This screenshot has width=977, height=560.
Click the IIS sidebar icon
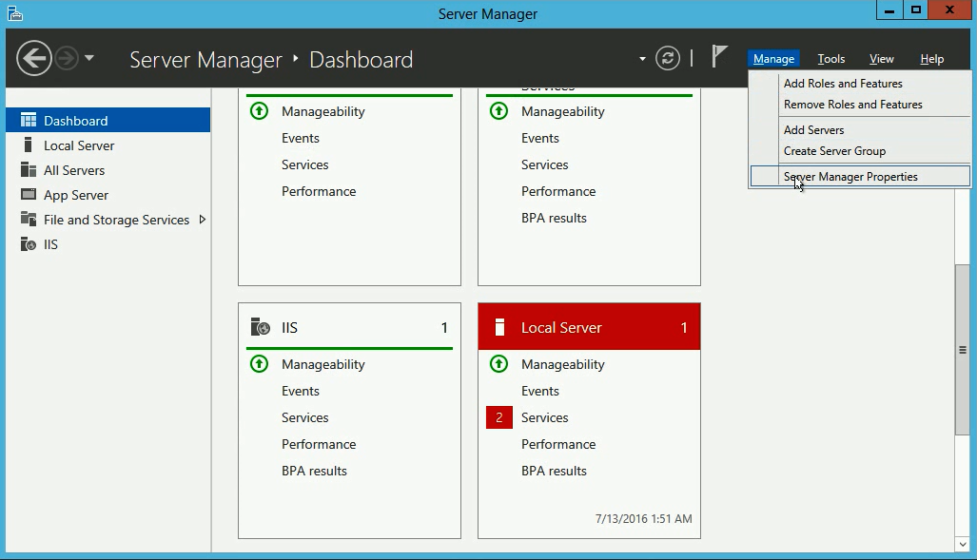click(x=29, y=244)
